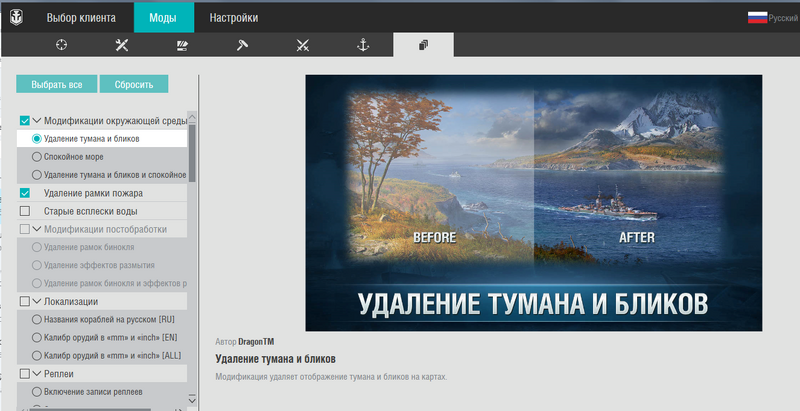Change language via Русский label

tap(783, 18)
